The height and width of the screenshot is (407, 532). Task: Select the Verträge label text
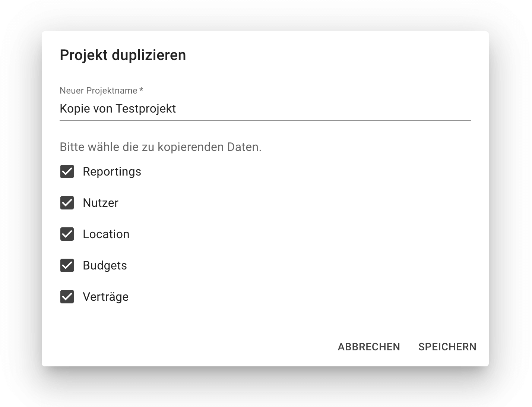click(x=105, y=297)
